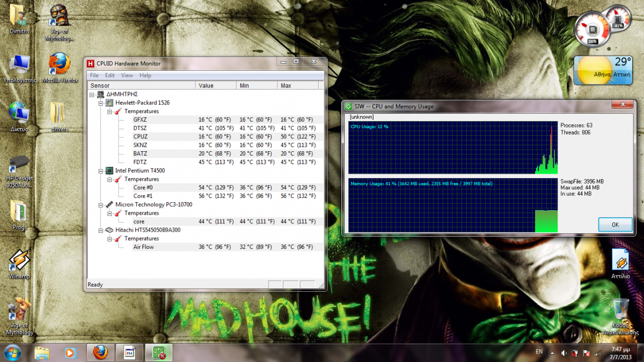Collapse Temperatures under Micron Technology

tap(109, 213)
